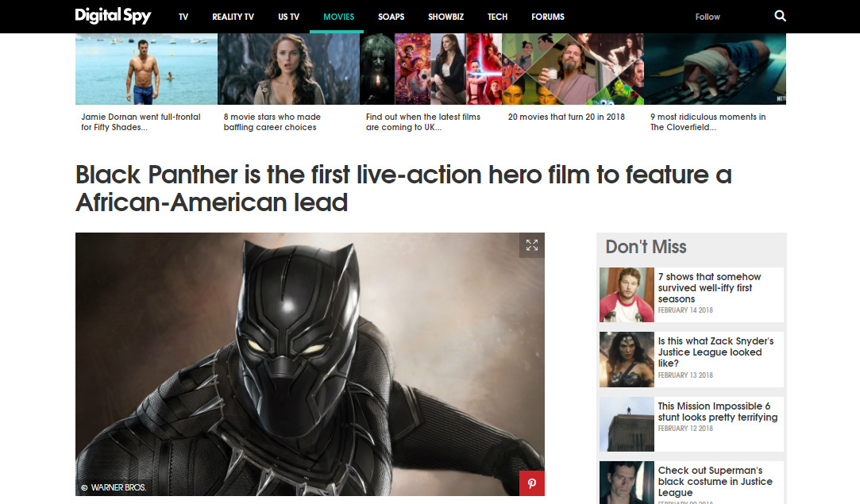Click the search magnifier icon

point(780,16)
